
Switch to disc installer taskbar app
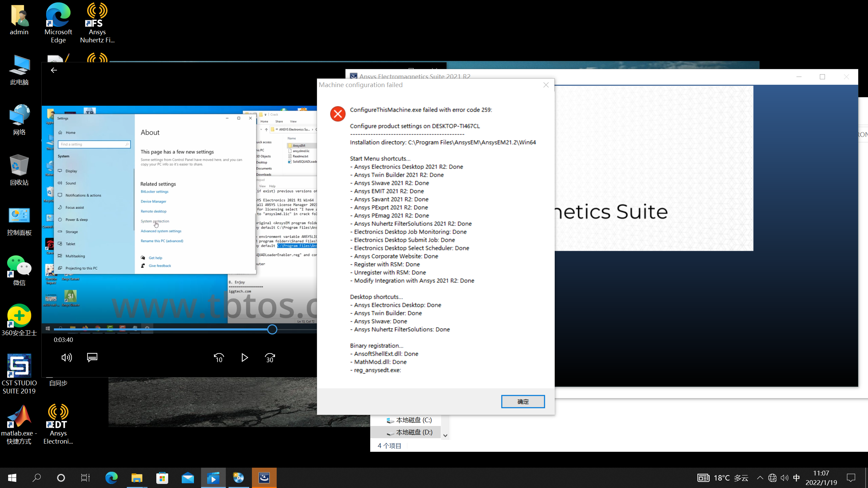(x=239, y=478)
